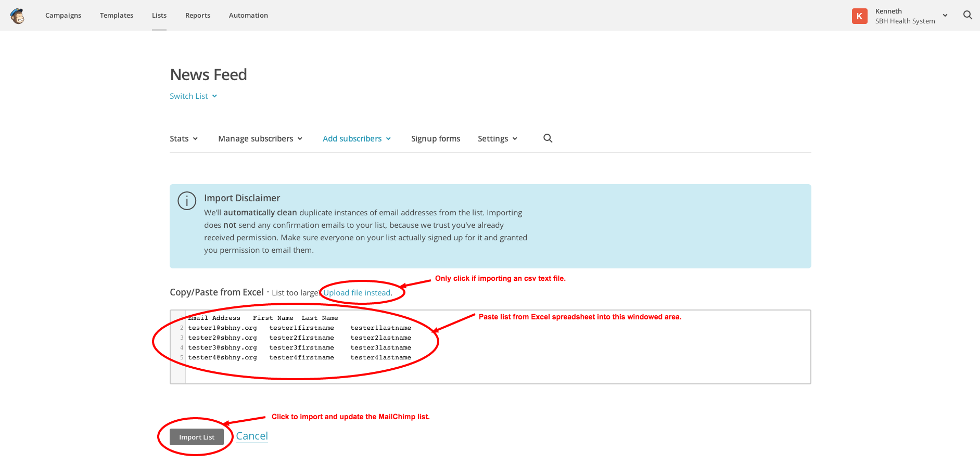This screenshot has height=465, width=980.
Task: Open the Signup forms tab
Action: (x=436, y=139)
